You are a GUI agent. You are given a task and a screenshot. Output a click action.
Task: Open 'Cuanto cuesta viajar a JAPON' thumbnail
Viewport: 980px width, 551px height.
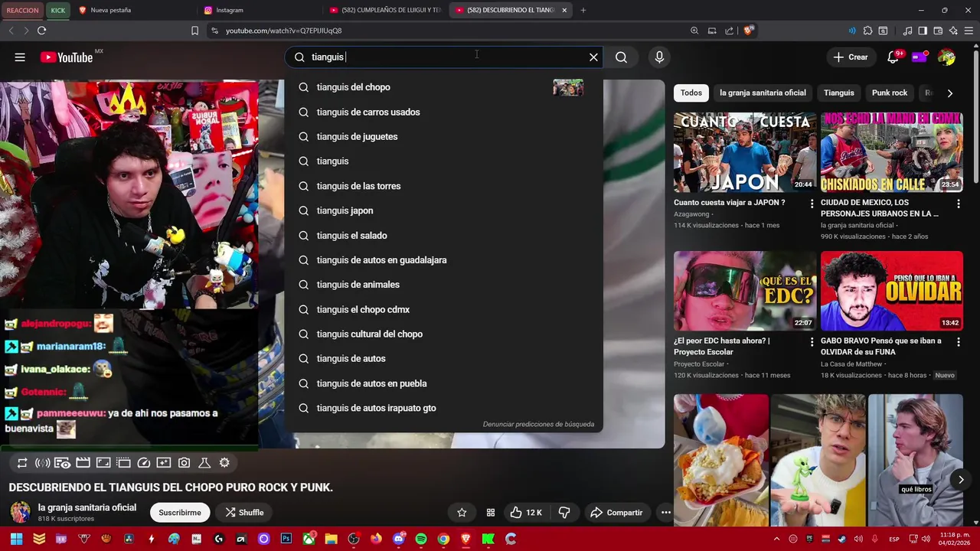click(745, 152)
